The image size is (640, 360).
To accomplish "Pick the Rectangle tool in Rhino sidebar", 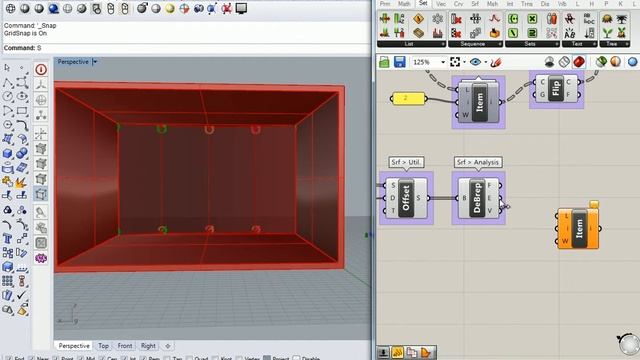I will pos(22,111).
